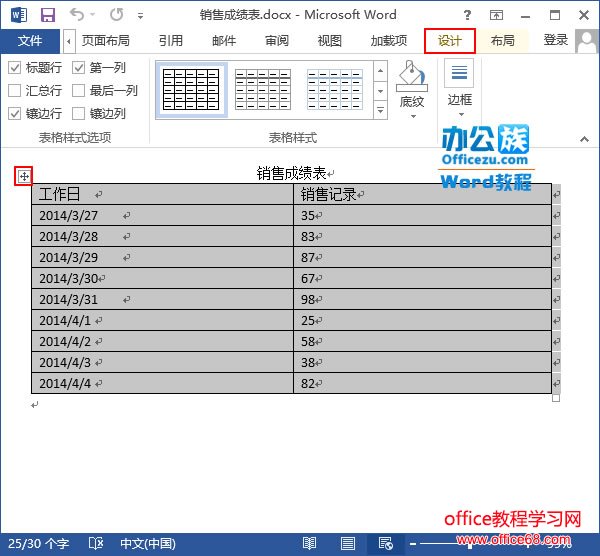Click the Word application icon in title bar
This screenshot has height=556, width=600.
tap(19, 15)
